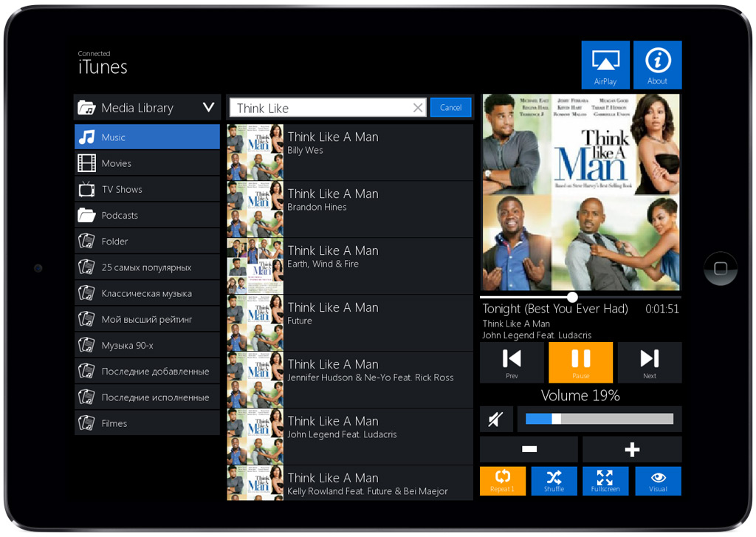
Task: Clear the search field text
Action: pos(418,108)
